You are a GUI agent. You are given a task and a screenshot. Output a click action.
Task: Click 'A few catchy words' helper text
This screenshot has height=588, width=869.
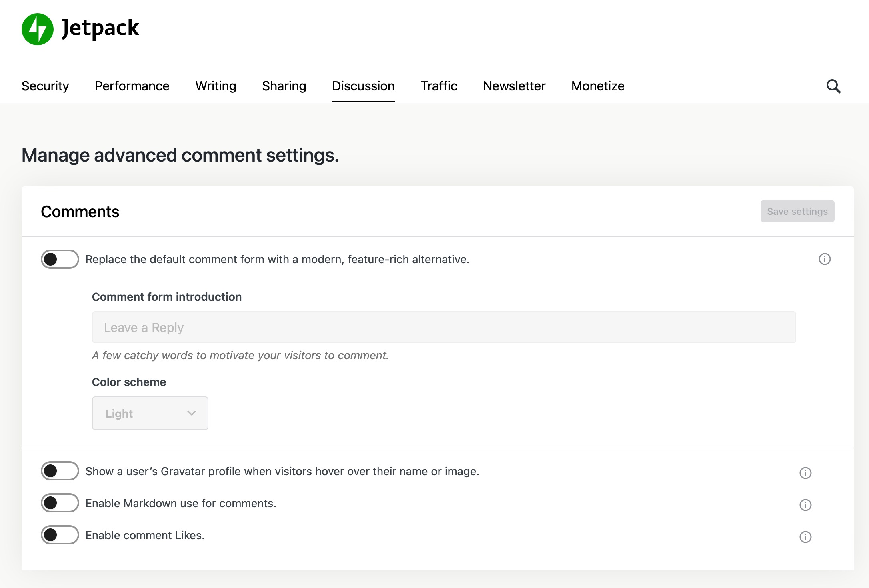pos(240,355)
